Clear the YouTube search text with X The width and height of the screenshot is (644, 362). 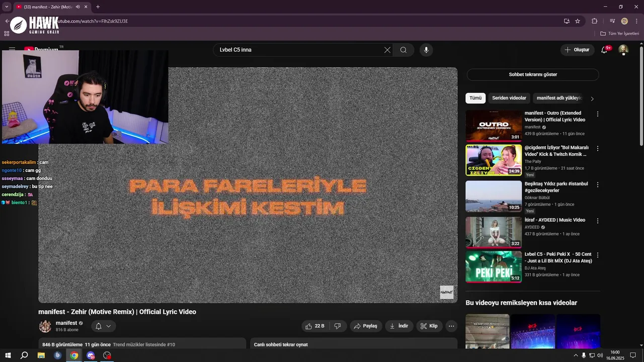coord(387,50)
